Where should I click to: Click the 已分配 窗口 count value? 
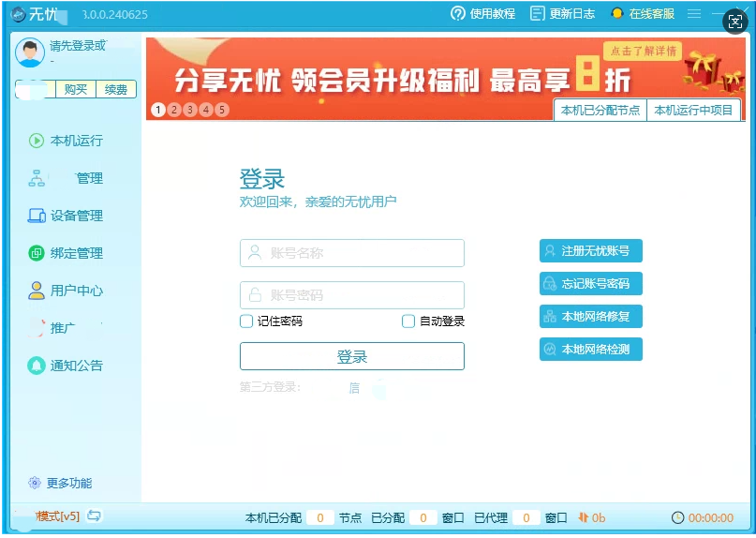tap(423, 518)
